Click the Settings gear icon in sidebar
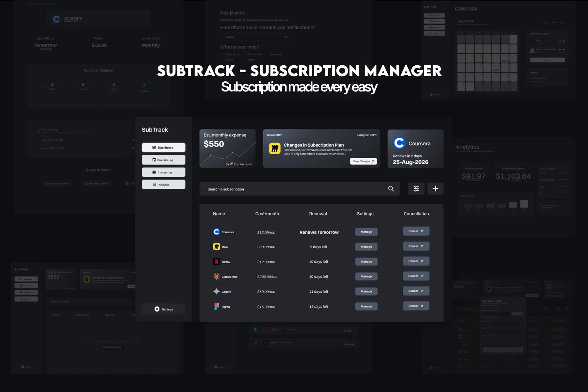The image size is (588, 392). click(157, 309)
